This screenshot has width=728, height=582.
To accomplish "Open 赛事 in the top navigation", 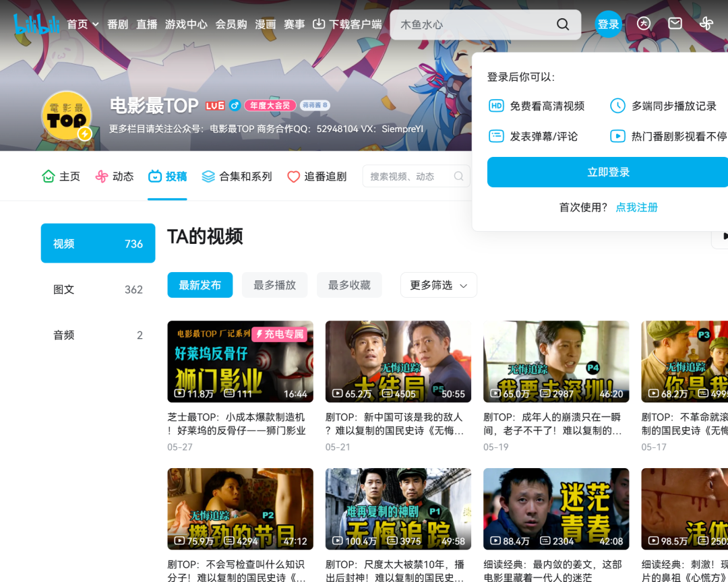I will pos(295,24).
